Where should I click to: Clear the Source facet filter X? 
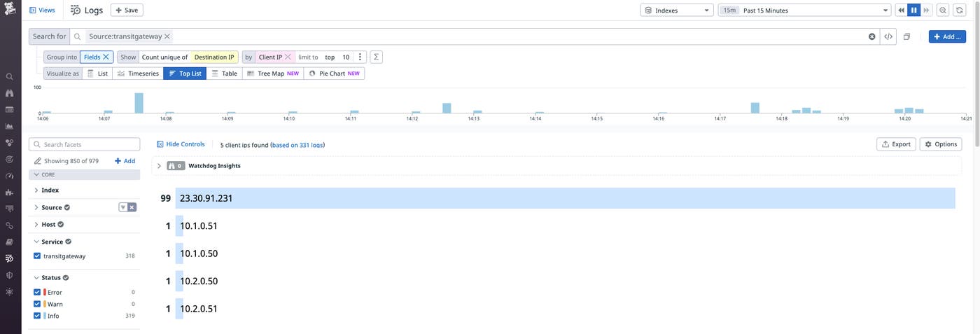click(132, 207)
